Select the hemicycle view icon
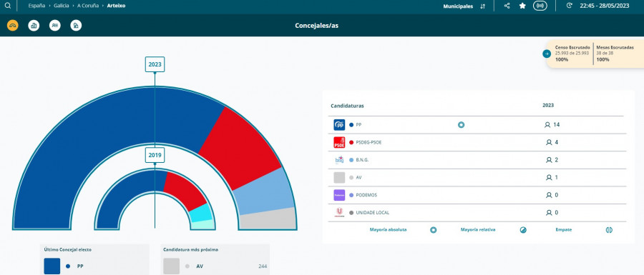The image size is (644, 275). 13,26
